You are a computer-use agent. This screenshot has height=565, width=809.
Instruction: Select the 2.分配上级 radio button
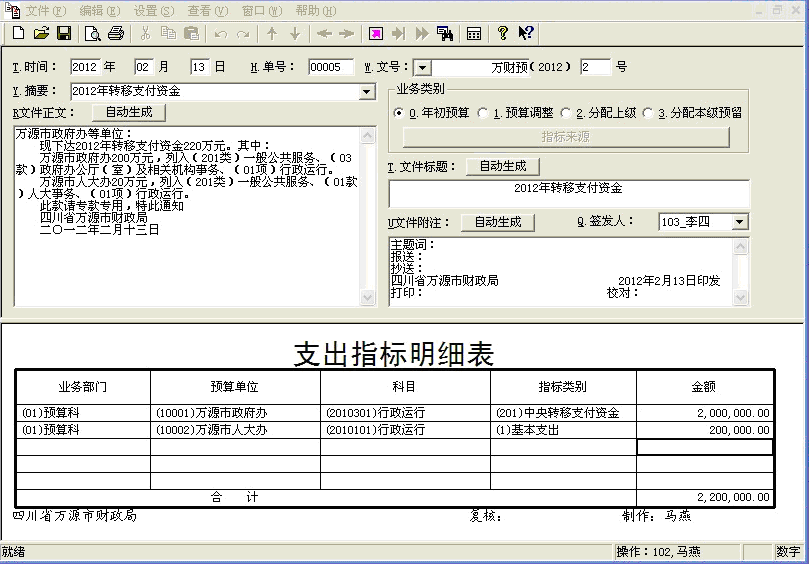coord(565,112)
